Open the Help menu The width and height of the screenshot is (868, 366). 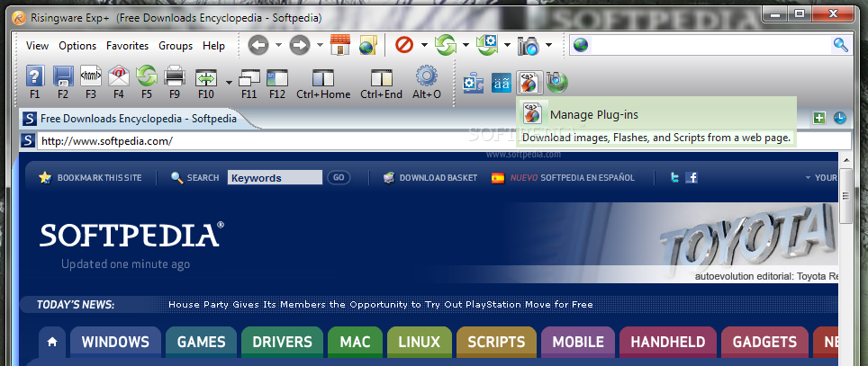coord(213,46)
